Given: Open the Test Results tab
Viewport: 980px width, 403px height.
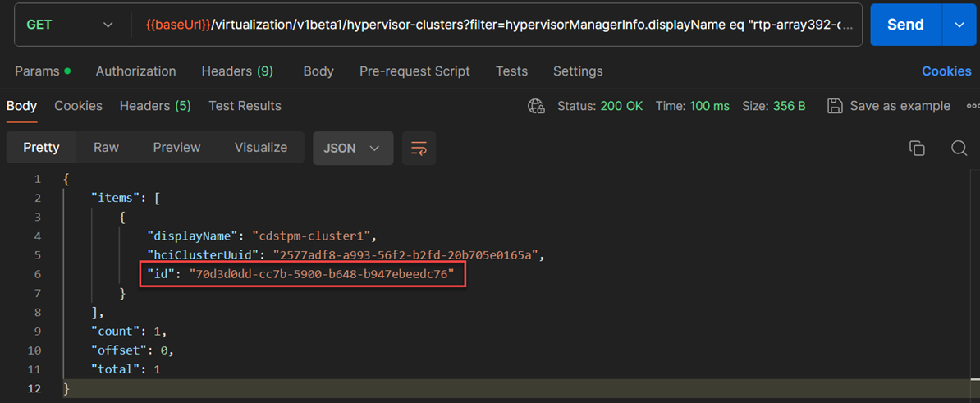Looking at the screenshot, I should tap(245, 106).
